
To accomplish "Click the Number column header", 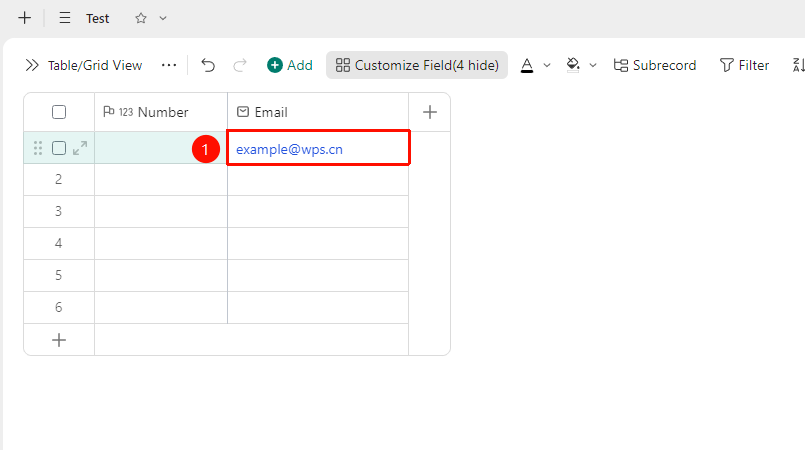I will tap(161, 112).
